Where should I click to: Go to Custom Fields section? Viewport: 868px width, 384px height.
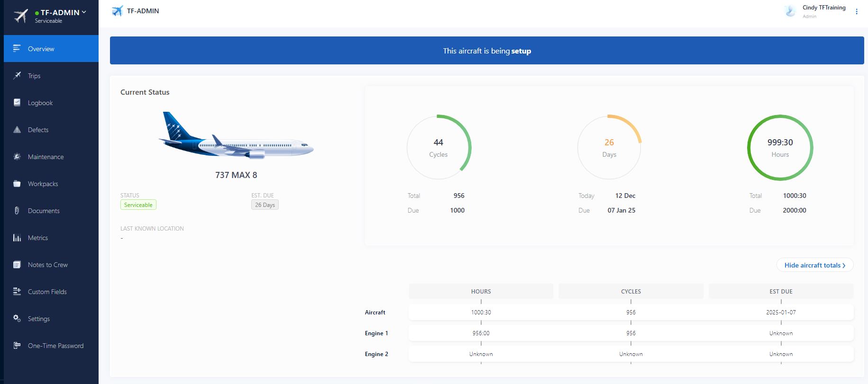47,292
